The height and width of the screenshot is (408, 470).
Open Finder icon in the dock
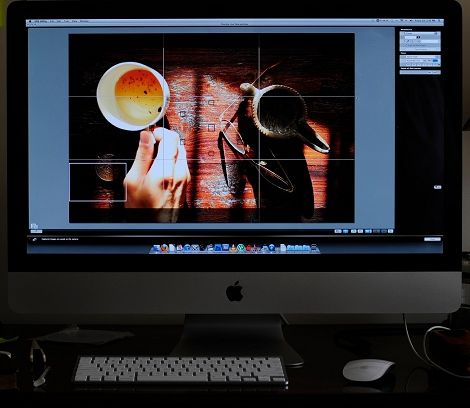point(155,248)
